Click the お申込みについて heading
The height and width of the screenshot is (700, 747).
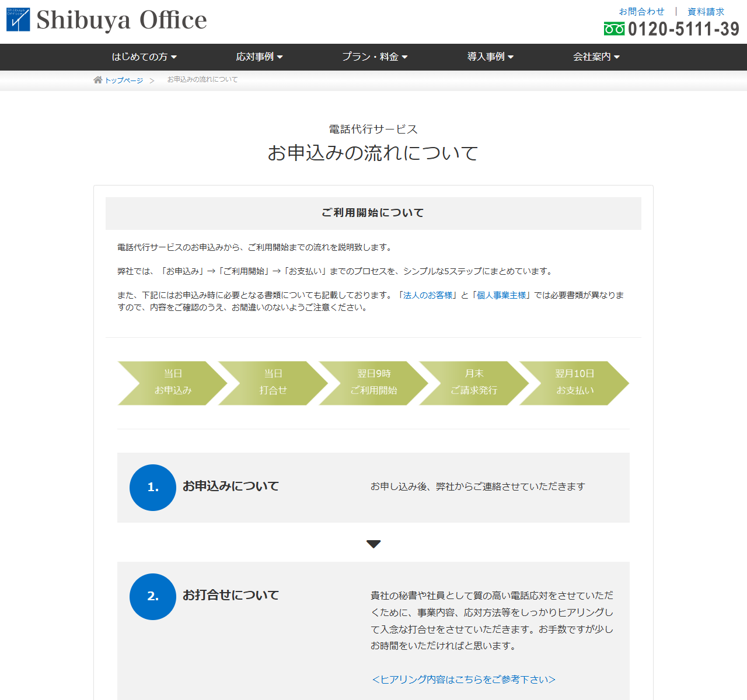click(x=231, y=486)
